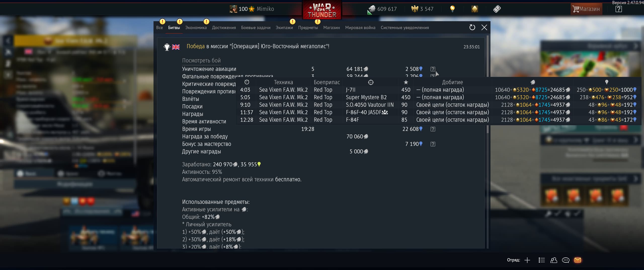Viewport: 644px width, 270px height.
Task: Click the golden diamond premium icon
Action: [x=474, y=9]
